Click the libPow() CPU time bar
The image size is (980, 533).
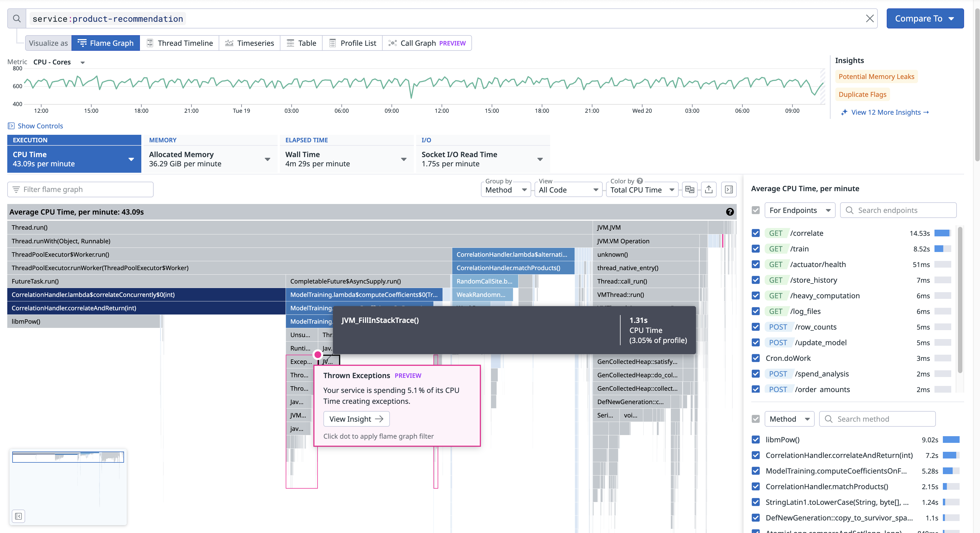tap(951, 440)
